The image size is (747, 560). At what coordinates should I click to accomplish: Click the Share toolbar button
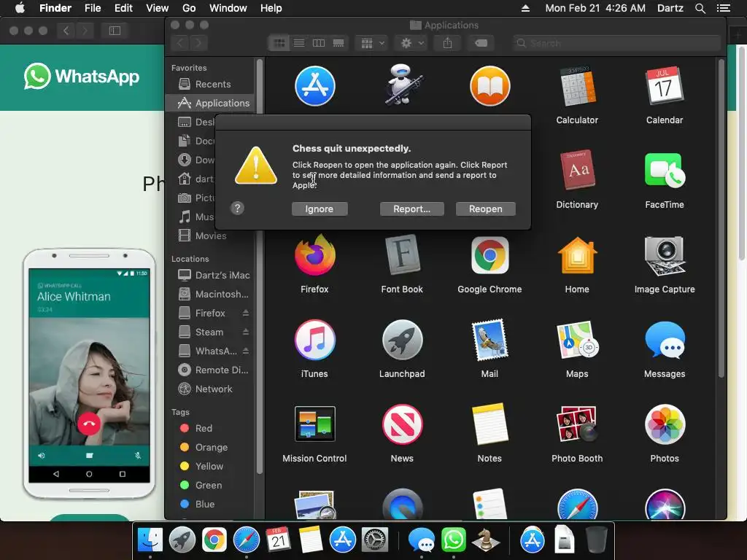(x=447, y=43)
